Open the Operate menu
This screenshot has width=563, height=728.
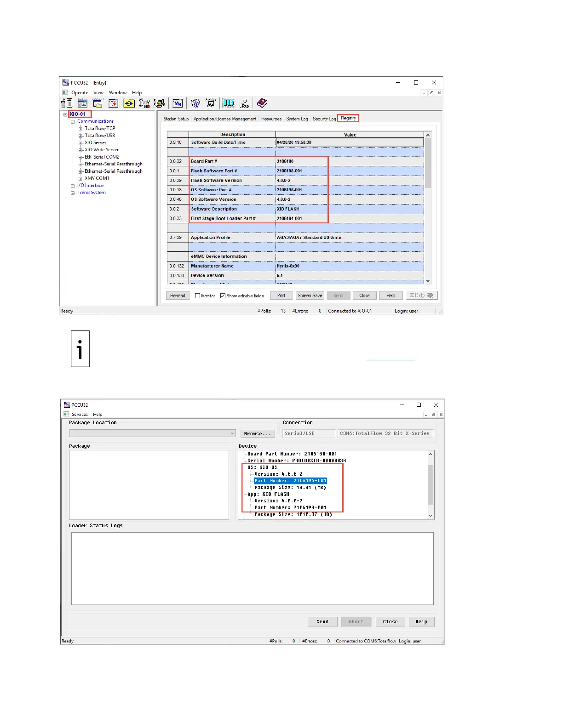tap(80, 93)
